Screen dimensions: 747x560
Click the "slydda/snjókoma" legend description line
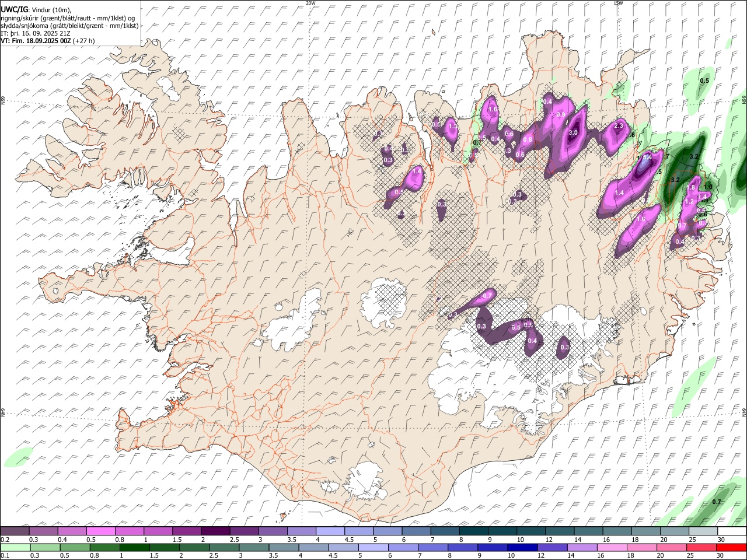coord(69,26)
